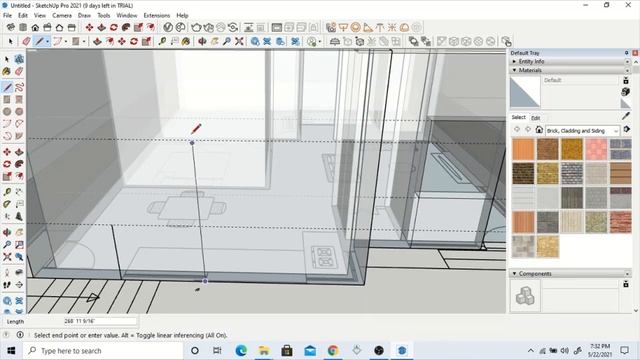Select the Tape Measure tool in left toolbar
The height and width of the screenshot is (360, 640).
pos(7,192)
